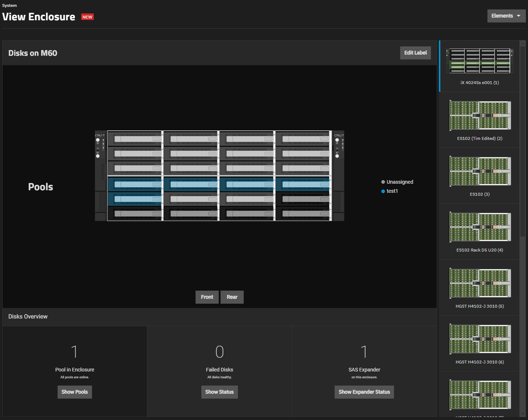
Task: Click the lone blue drive in the fifth row
Action: tap(135, 199)
